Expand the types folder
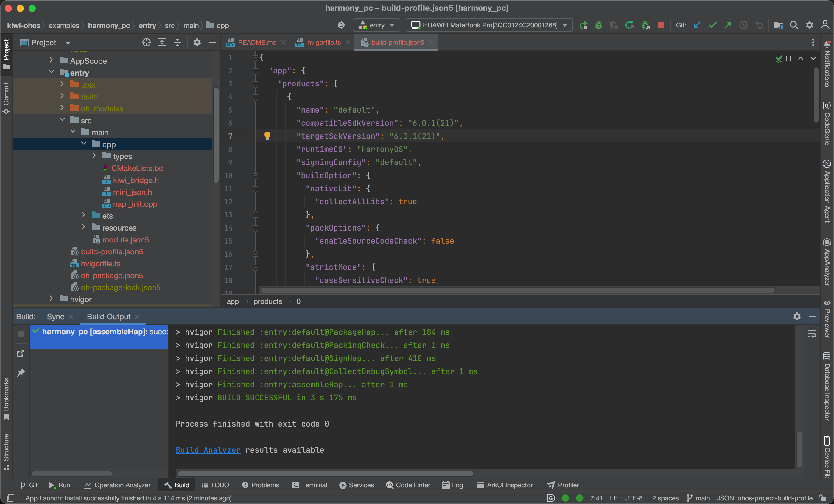Image resolution: width=834 pixels, height=504 pixels. 94,156
